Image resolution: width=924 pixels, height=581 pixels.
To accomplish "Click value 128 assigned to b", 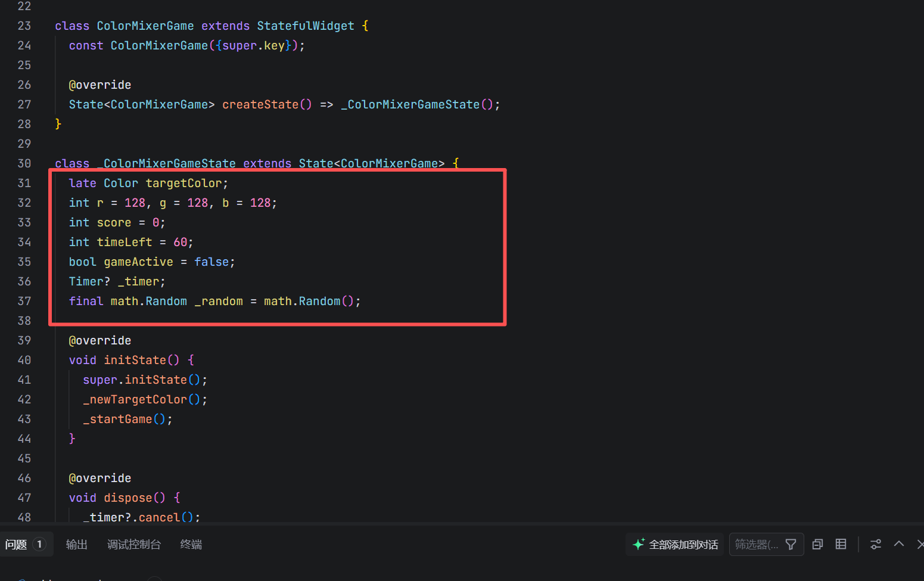I will [260, 203].
